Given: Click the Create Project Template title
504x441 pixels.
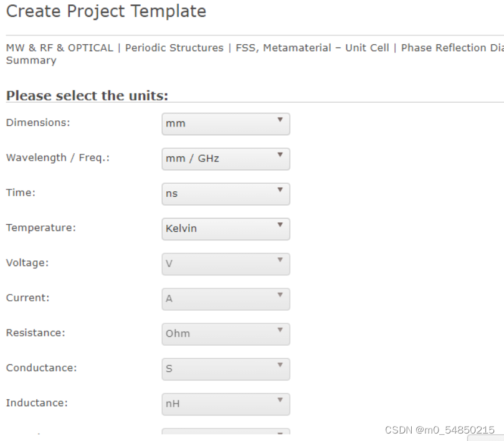Looking at the screenshot, I should 106,11.
